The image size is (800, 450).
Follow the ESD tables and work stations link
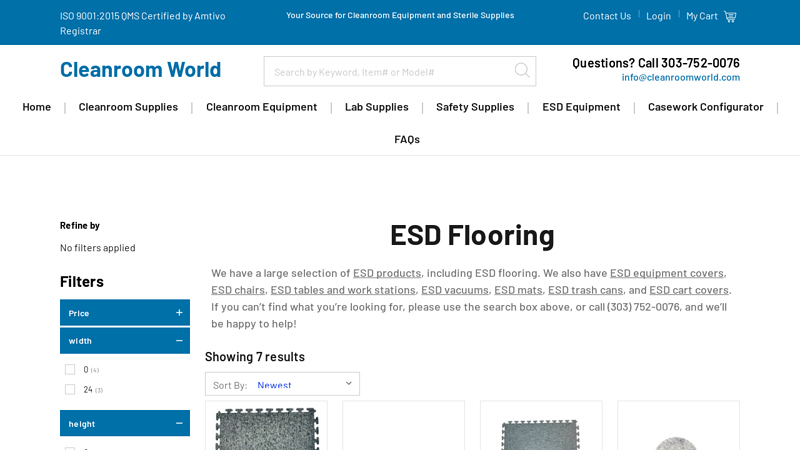click(343, 290)
